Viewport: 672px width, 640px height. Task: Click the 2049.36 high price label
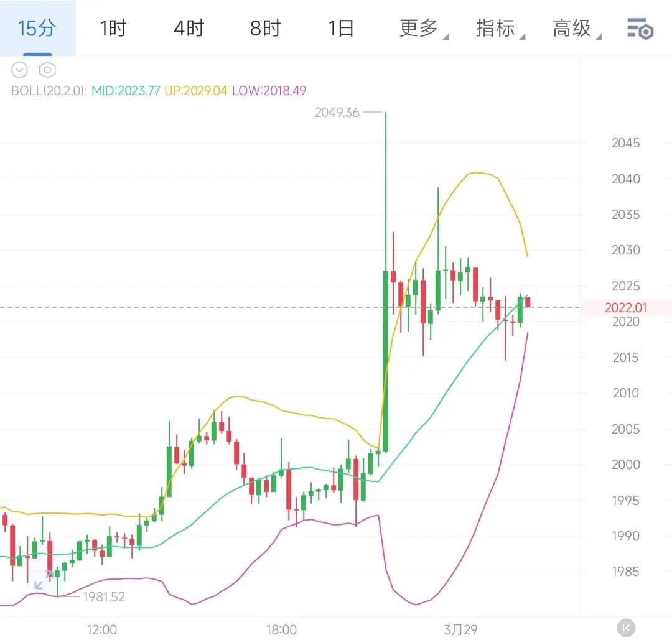pos(337,113)
